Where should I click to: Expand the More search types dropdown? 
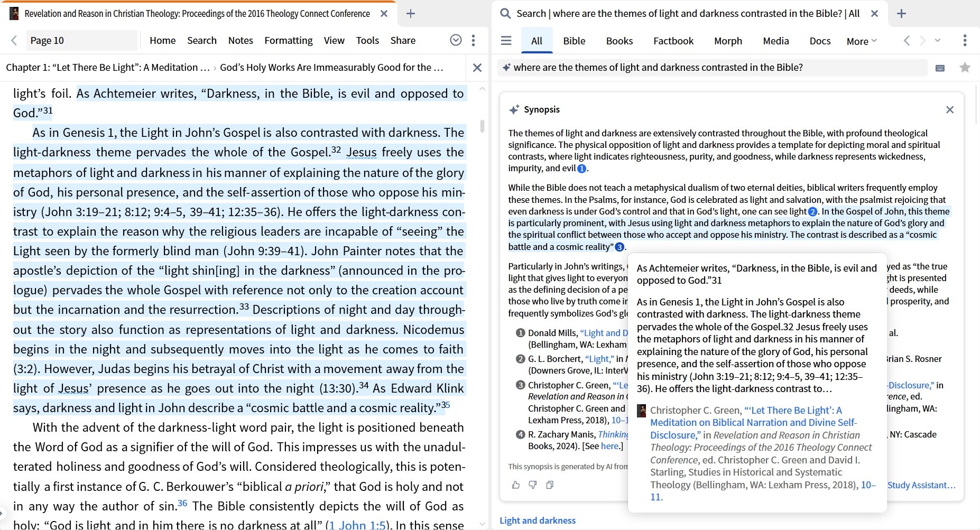pos(862,41)
